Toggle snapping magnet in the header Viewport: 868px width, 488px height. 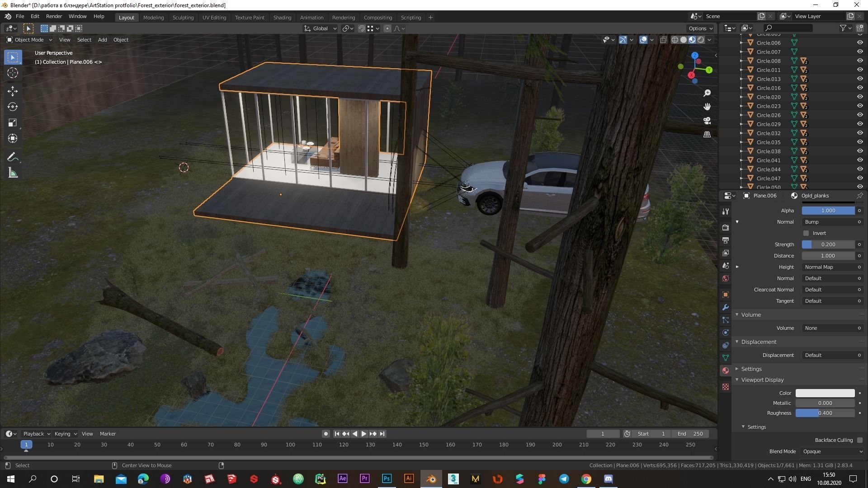[362, 28]
